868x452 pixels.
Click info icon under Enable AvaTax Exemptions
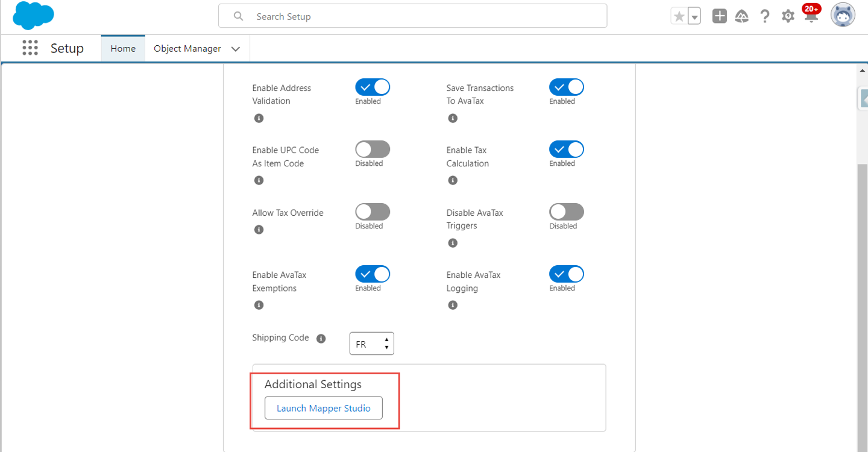click(x=259, y=305)
